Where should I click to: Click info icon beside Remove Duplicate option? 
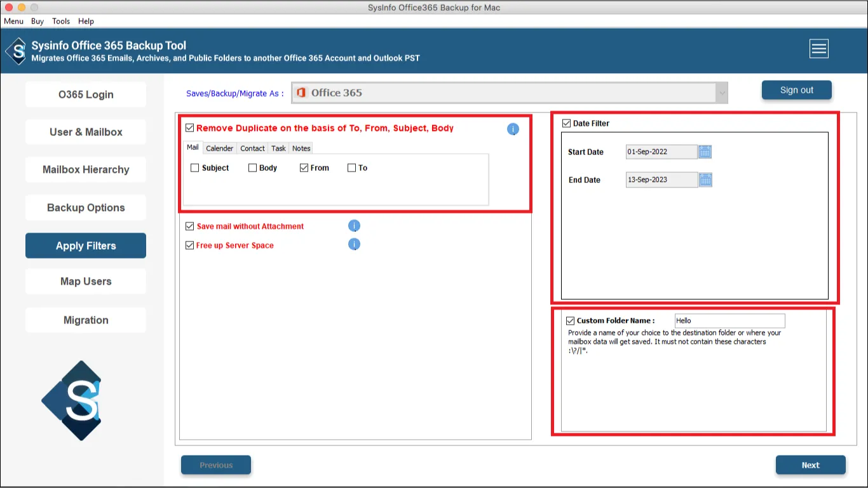point(513,129)
